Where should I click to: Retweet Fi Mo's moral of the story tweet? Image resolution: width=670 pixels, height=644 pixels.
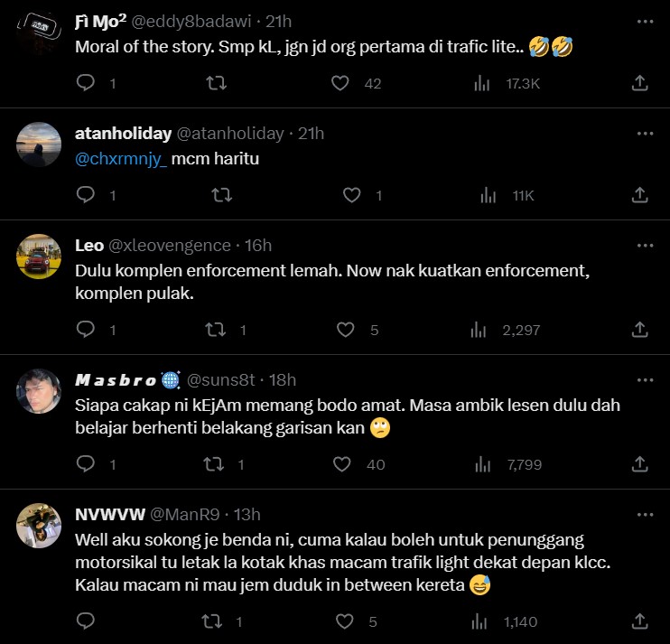(217, 83)
